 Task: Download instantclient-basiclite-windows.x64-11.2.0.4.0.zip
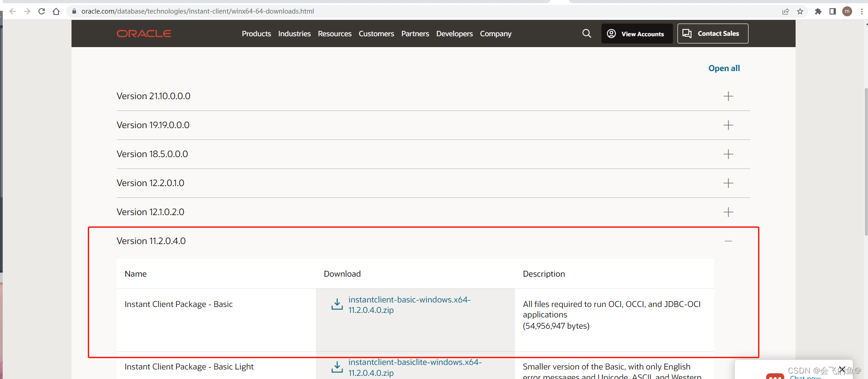pos(415,367)
